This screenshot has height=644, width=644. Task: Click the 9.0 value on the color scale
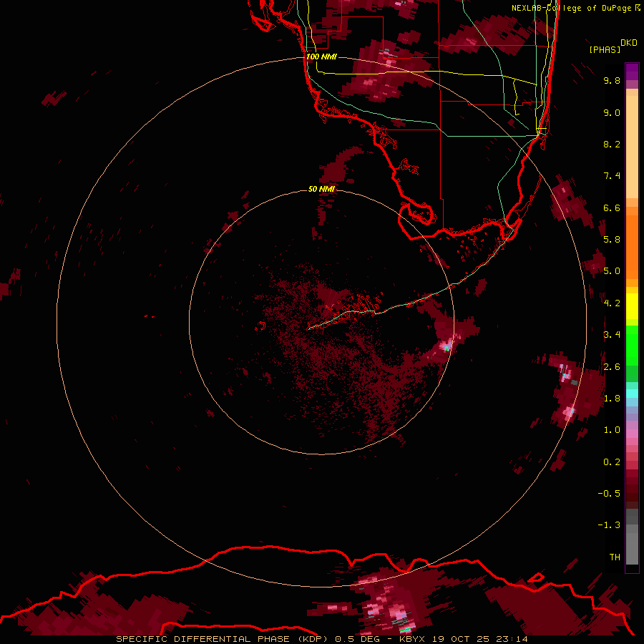click(612, 112)
